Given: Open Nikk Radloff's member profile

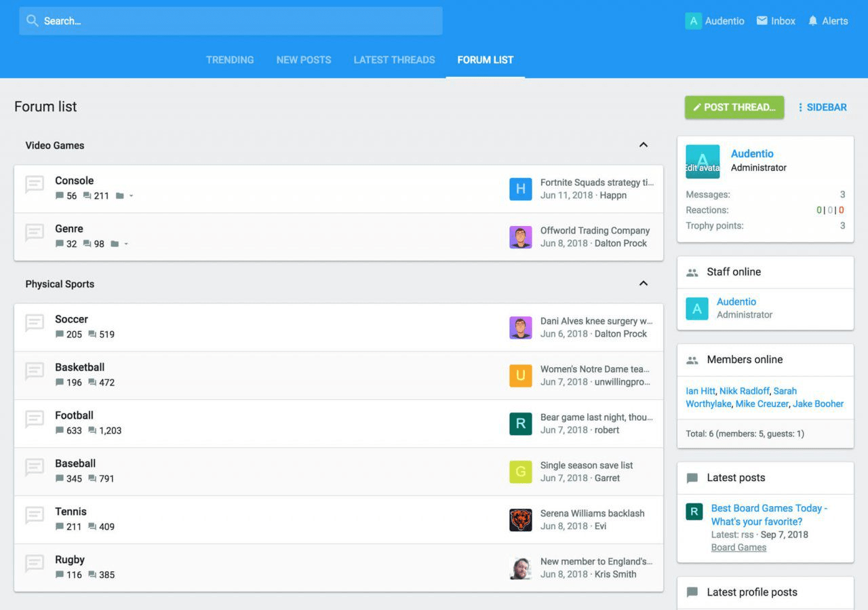Looking at the screenshot, I should click(x=744, y=391).
